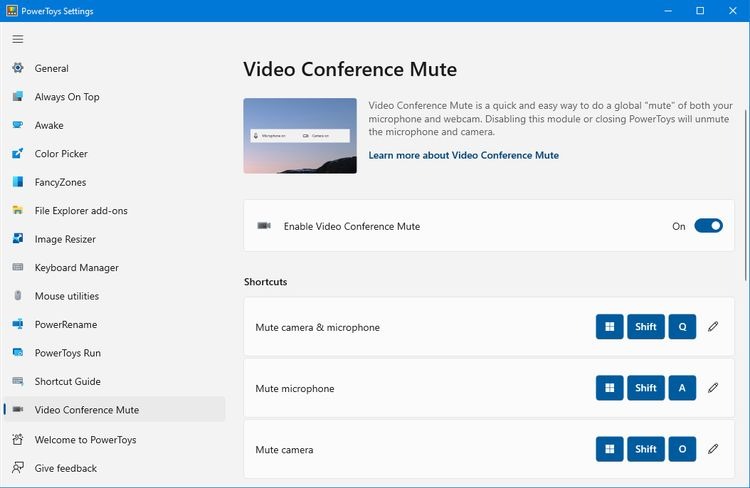Click Windows key in Mute microphone row
This screenshot has height=488, width=750.
click(609, 388)
